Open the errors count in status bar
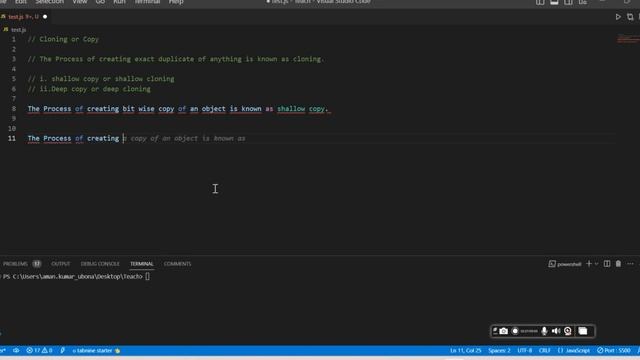Image resolution: width=640 pixels, height=360 pixels. pyautogui.click(x=33, y=350)
